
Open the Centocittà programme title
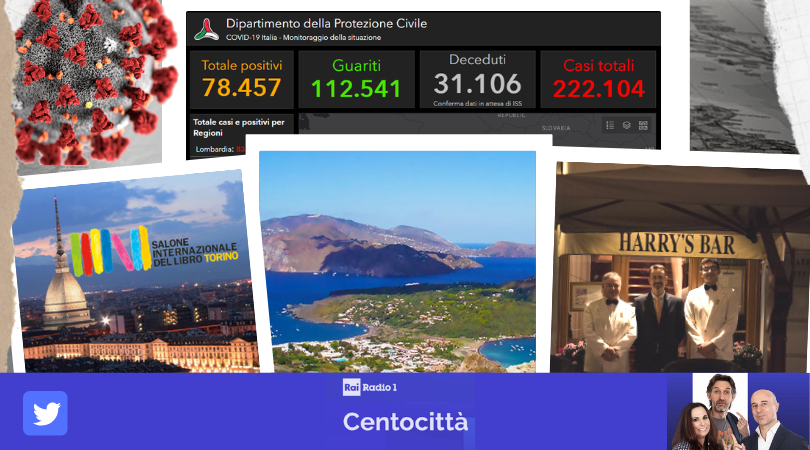(406, 422)
